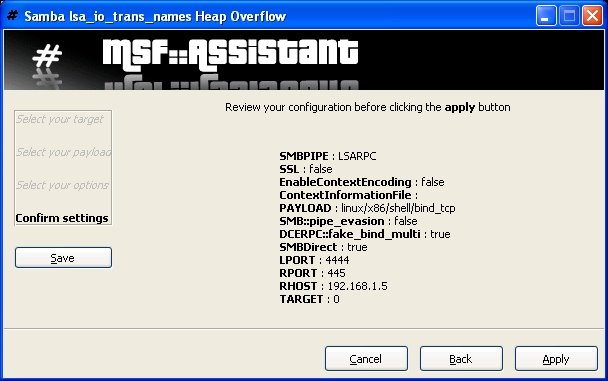Maximize the Samba exploit window
The height and width of the screenshot is (381, 608).
[x=569, y=16]
